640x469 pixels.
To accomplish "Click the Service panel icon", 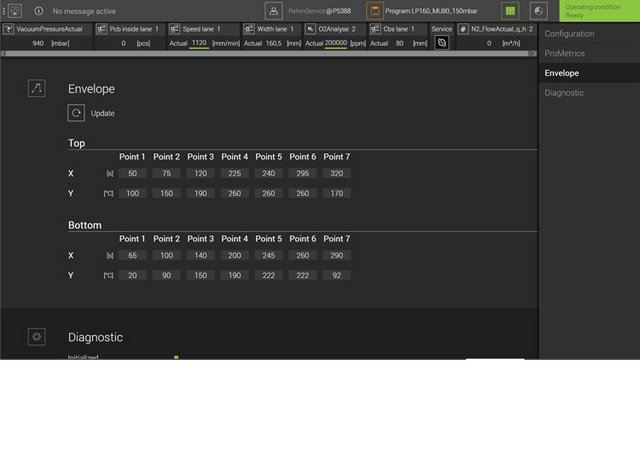I will [441, 43].
